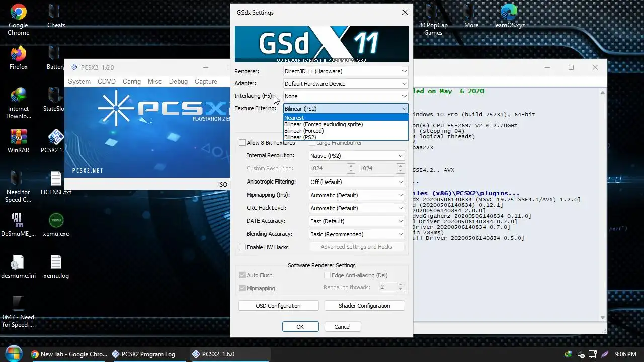Open Blending Accuracy dropdown

point(357,234)
